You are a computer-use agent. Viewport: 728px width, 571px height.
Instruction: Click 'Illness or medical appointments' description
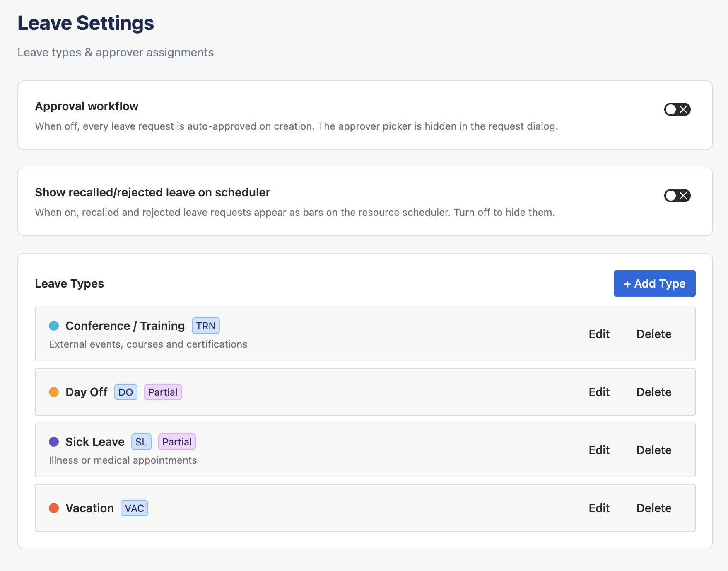pyautogui.click(x=123, y=460)
